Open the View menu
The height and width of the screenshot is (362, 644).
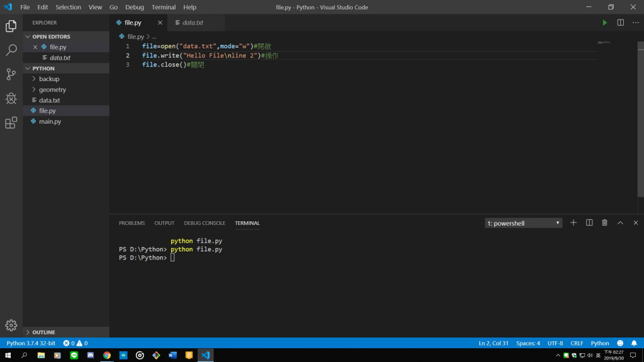coord(96,7)
